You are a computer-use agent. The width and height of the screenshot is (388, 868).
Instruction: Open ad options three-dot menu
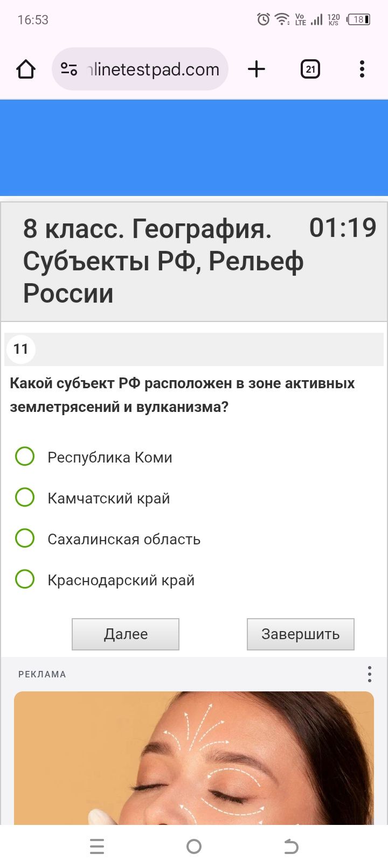[x=369, y=674]
